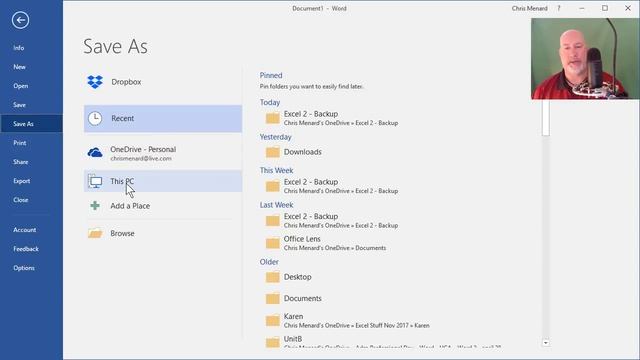This screenshot has width=640, height=360.
Task: Click the Chris Menard account name
Action: (x=529, y=8)
